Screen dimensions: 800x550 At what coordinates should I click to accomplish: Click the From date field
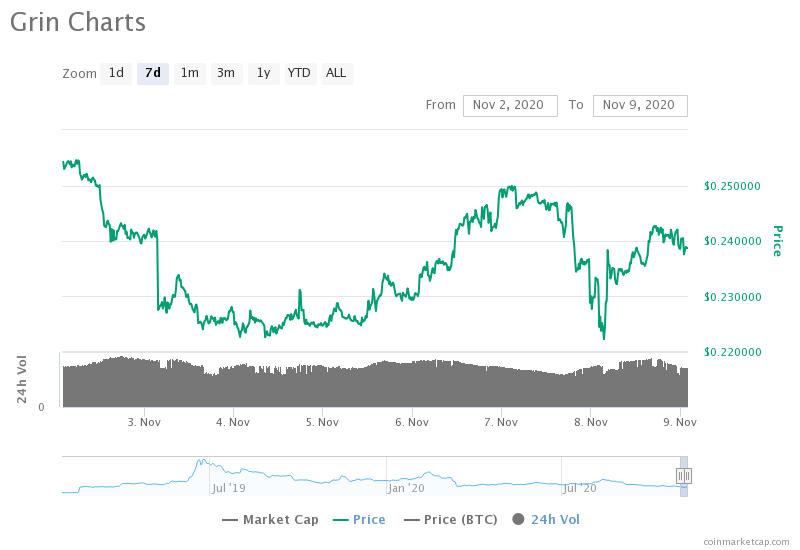tap(509, 105)
